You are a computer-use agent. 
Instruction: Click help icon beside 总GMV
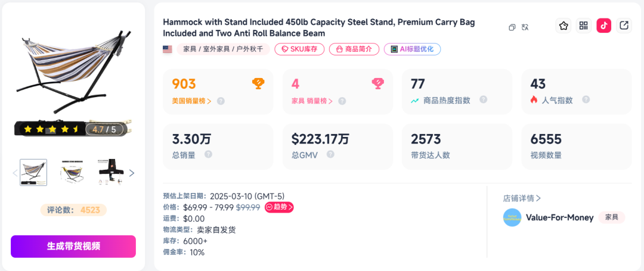click(x=330, y=155)
